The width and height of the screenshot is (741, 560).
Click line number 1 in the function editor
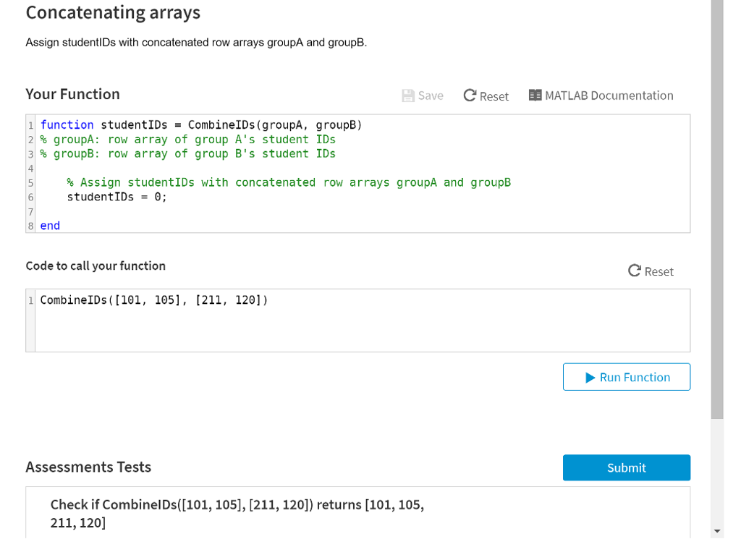(x=30, y=124)
